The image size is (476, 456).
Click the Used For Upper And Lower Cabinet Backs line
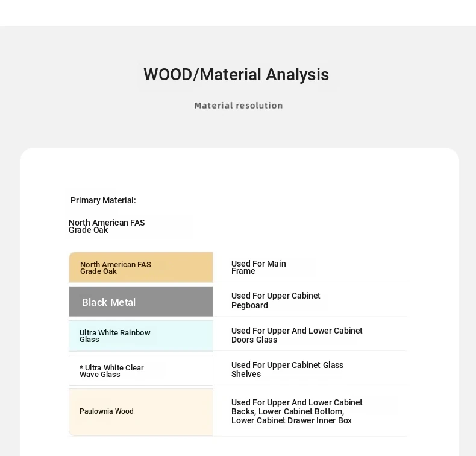(296, 402)
